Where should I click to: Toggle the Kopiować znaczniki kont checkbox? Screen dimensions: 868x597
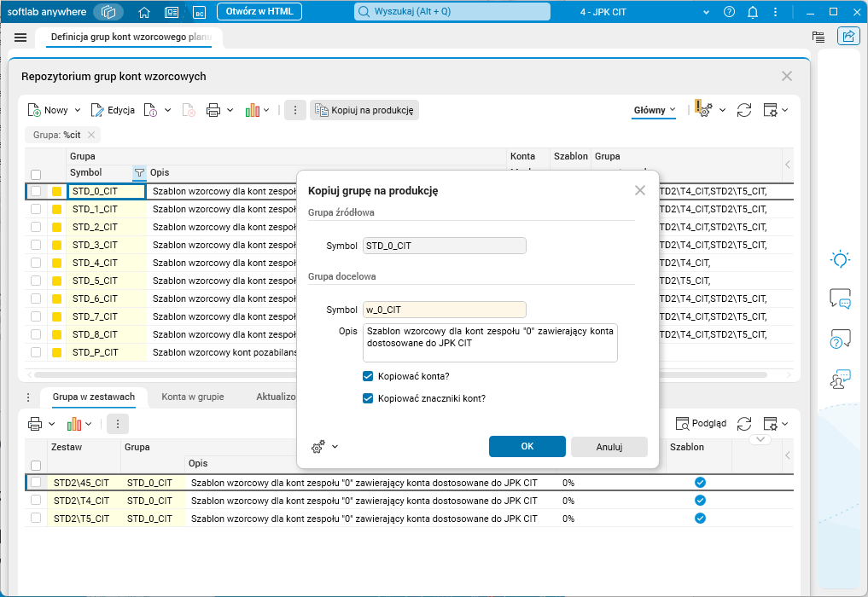point(368,398)
